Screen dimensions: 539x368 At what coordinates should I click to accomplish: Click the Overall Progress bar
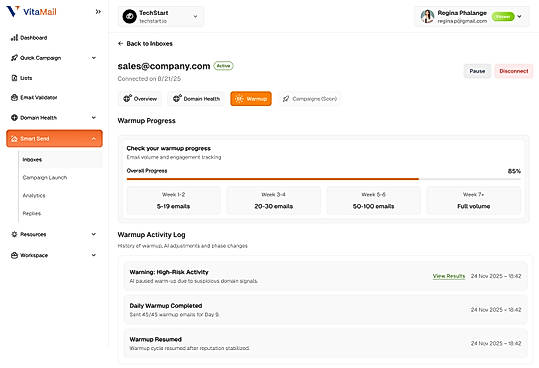click(323, 179)
